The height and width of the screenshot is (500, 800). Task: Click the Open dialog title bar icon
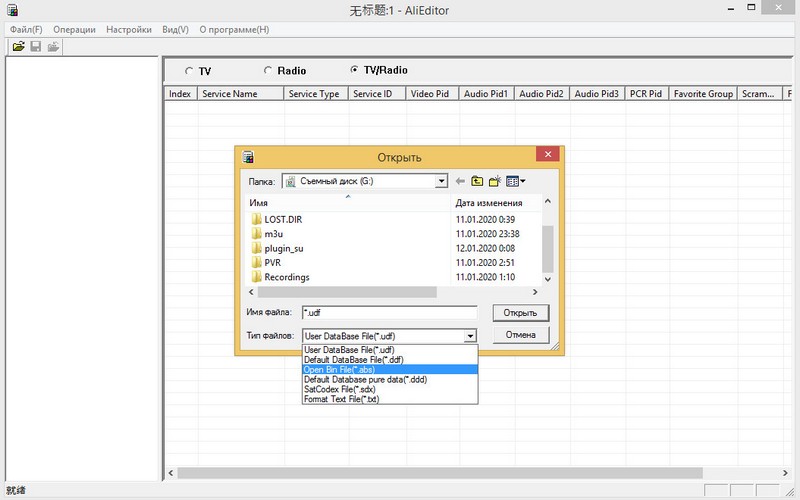tap(248, 157)
